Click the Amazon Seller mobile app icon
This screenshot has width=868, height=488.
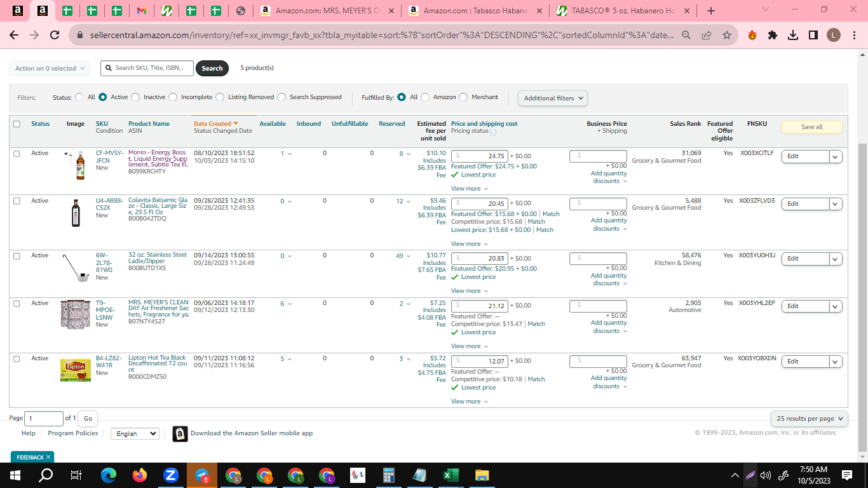point(180,434)
